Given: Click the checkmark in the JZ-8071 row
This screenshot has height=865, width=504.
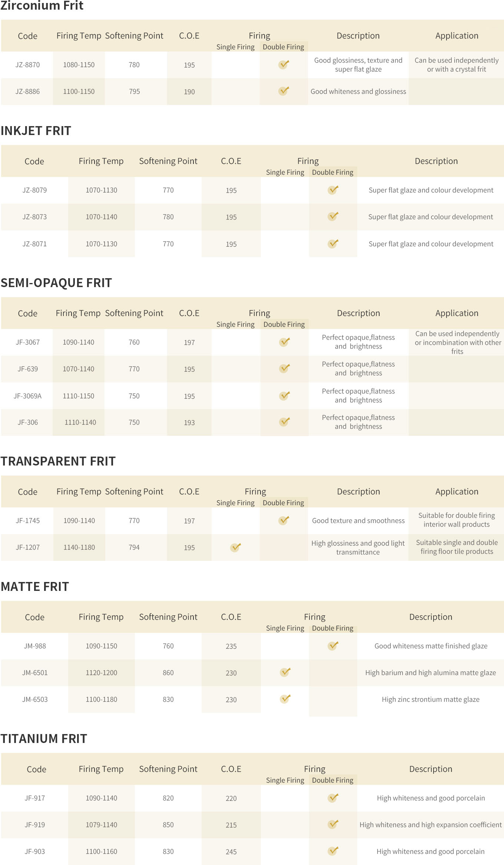Looking at the screenshot, I should [x=333, y=244].
